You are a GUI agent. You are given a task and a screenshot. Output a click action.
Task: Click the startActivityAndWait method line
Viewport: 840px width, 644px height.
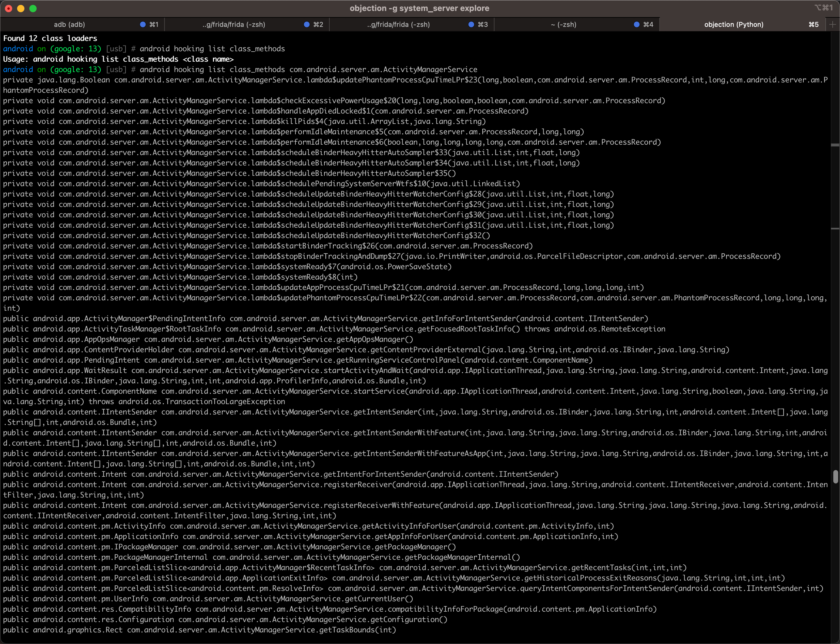pos(416,375)
